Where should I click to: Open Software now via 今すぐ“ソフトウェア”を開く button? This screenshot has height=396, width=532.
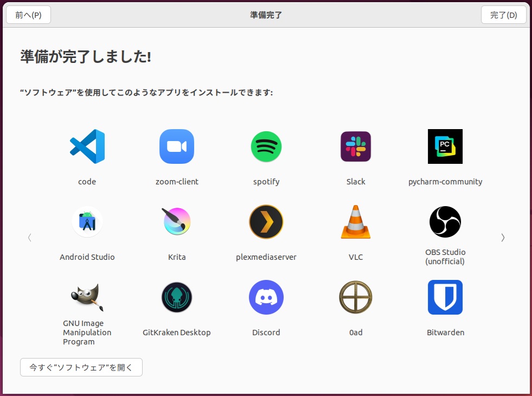click(x=81, y=367)
